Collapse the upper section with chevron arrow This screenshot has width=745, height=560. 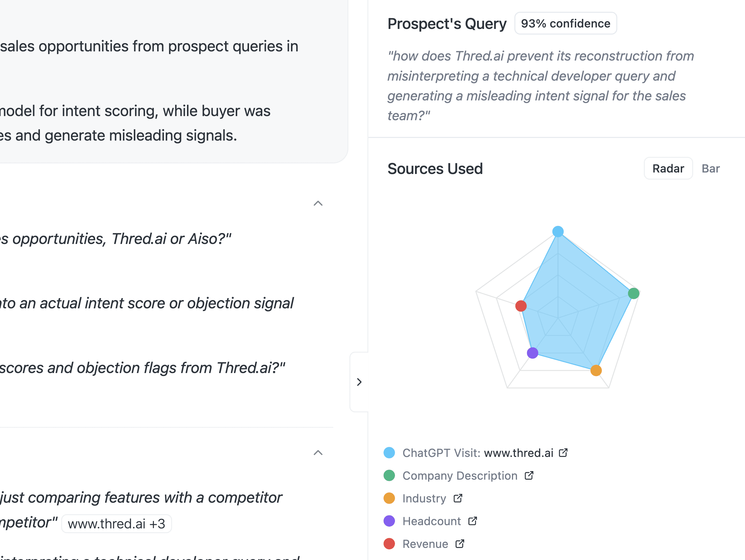tap(318, 204)
